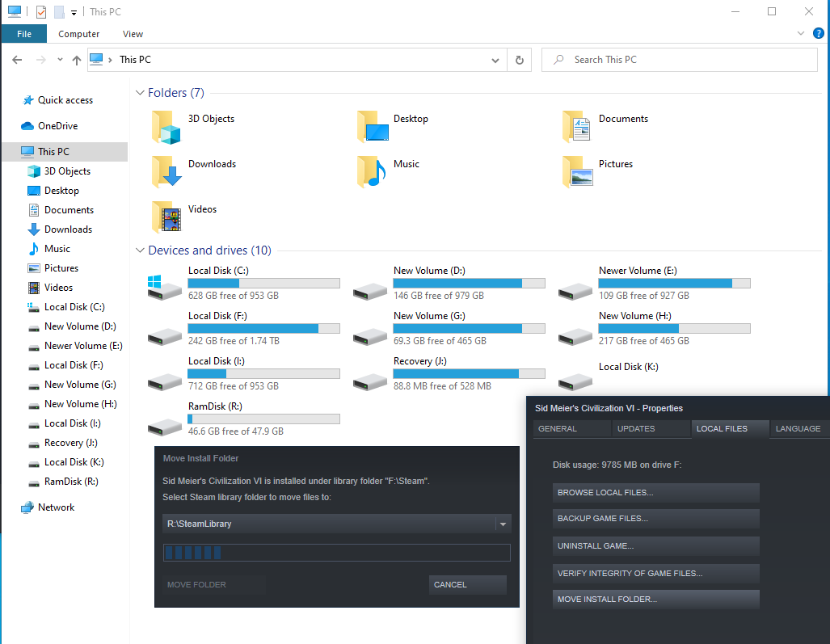Focus the Search This PC field
830x644 pixels.
tap(679, 60)
